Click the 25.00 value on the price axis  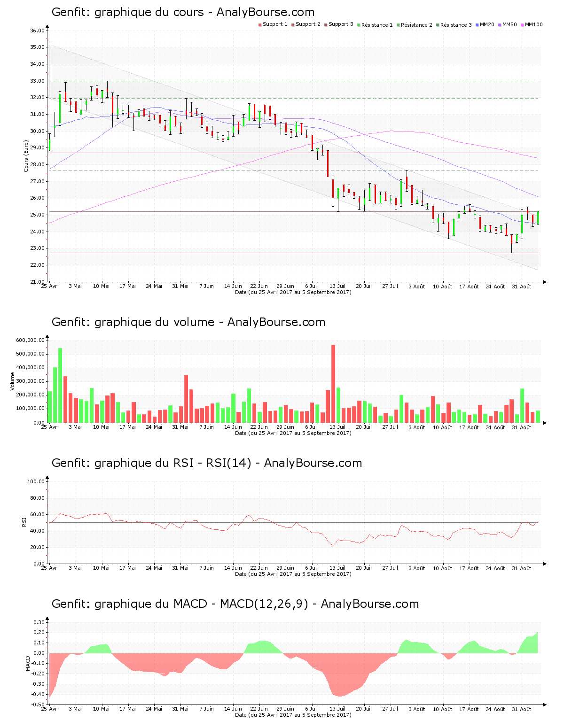(37, 215)
